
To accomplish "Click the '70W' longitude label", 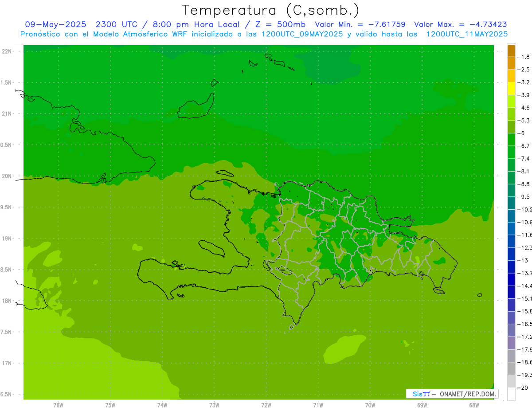I will pos(370,405).
